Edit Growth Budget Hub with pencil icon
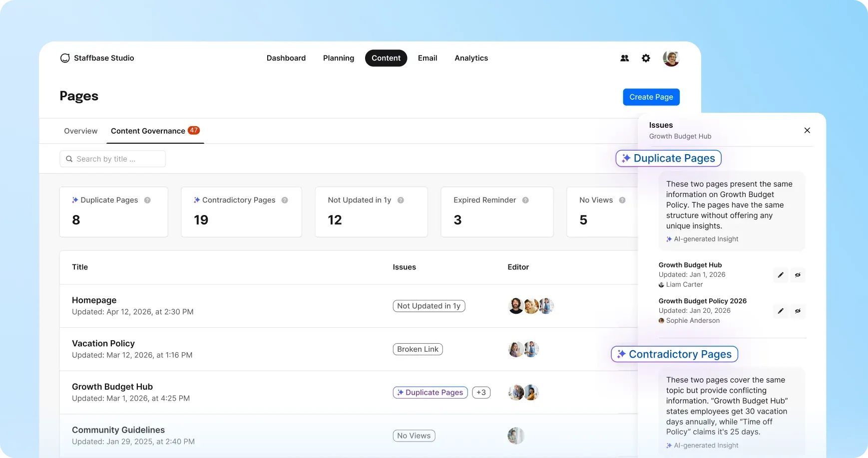This screenshot has height=458, width=868. (781, 275)
